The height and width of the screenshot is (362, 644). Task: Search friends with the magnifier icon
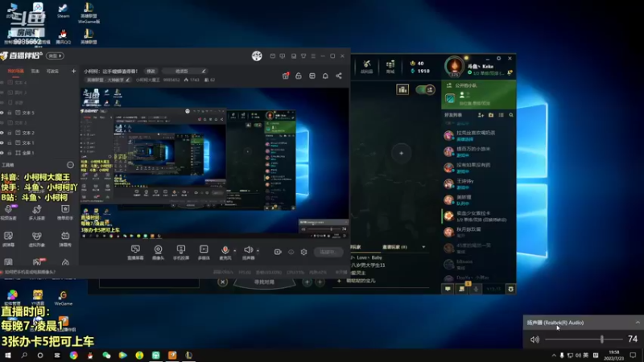pyautogui.click(x=511, y=115)
